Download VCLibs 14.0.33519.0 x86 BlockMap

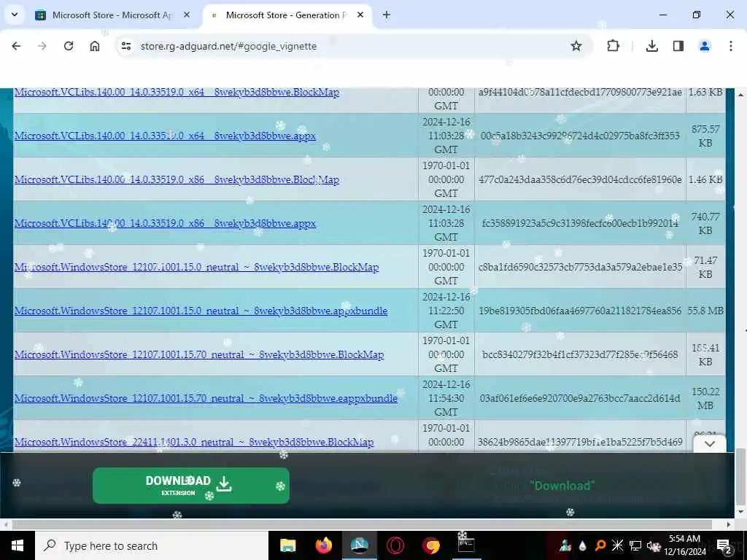point(177,179)
